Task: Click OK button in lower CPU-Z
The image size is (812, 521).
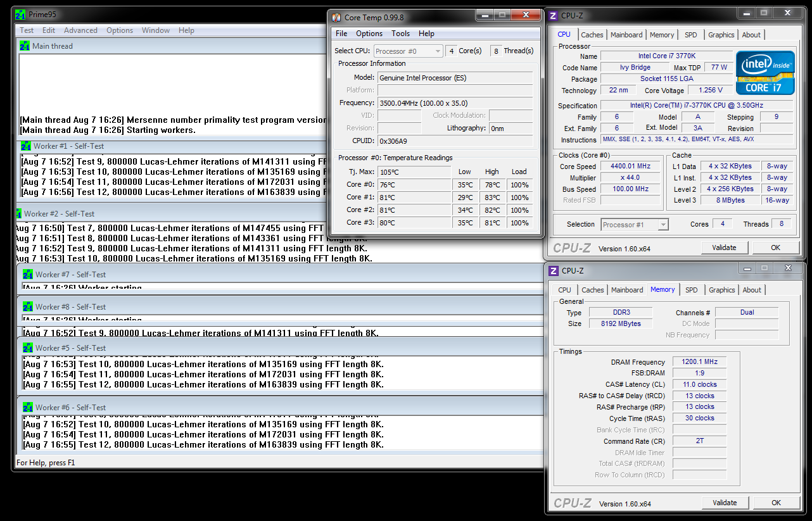Action: point(776,503)
